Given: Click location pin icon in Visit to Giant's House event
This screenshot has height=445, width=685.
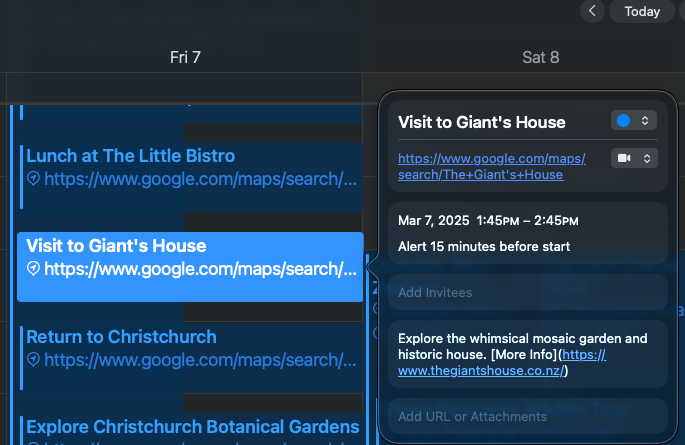Looking at the screenshot, I should 33,269.
